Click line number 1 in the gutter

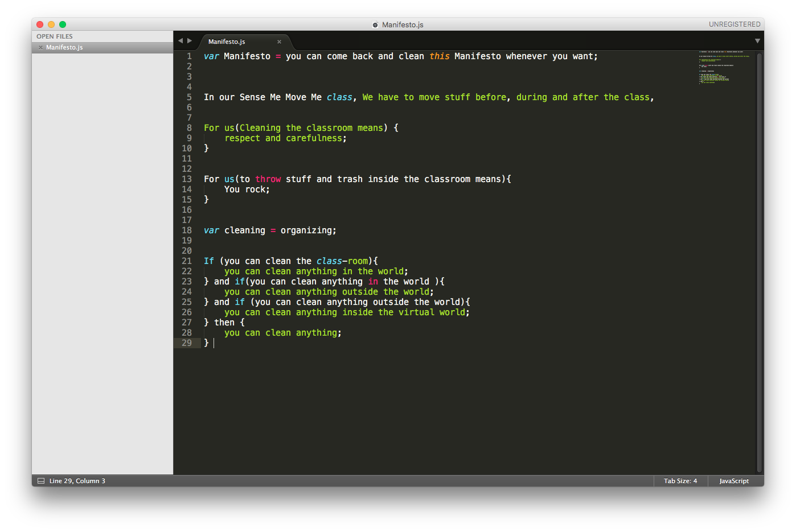coord(190,56)
